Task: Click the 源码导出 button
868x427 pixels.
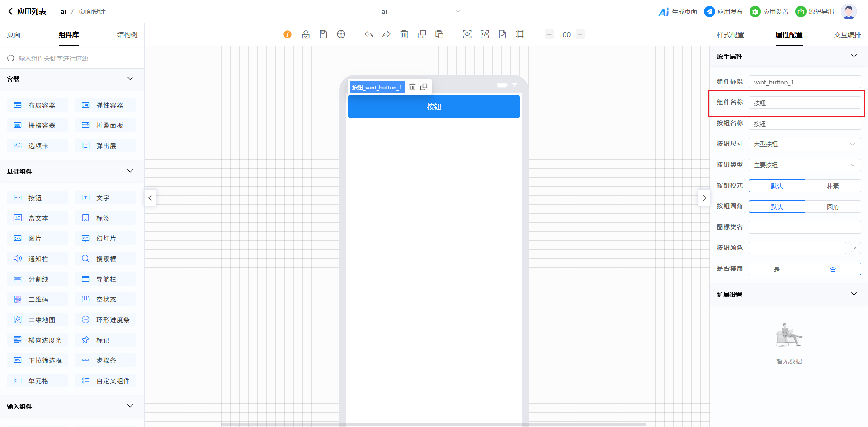Action: (x=815, y=12)
